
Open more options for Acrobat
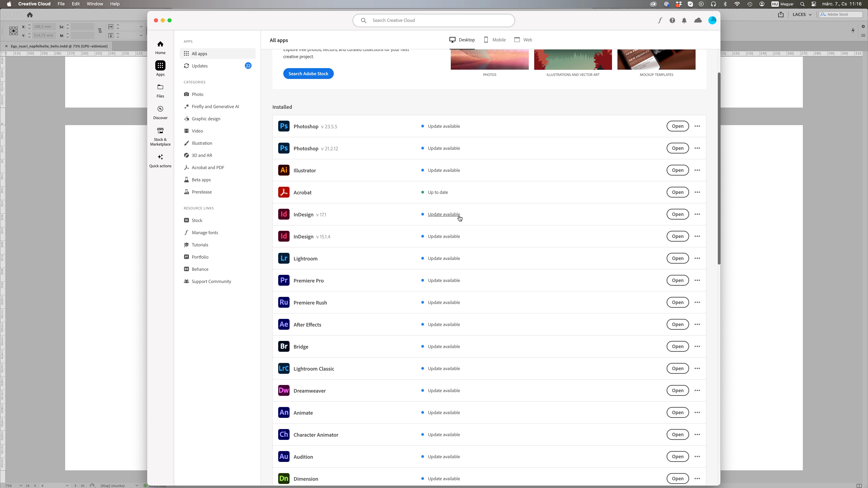pos(697,192)
